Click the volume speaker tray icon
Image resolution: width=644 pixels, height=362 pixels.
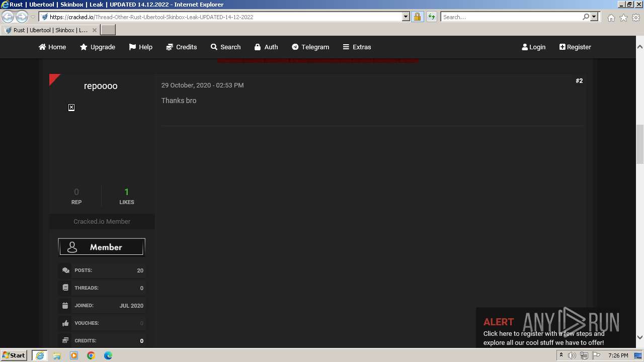click(x=572, y=355)
